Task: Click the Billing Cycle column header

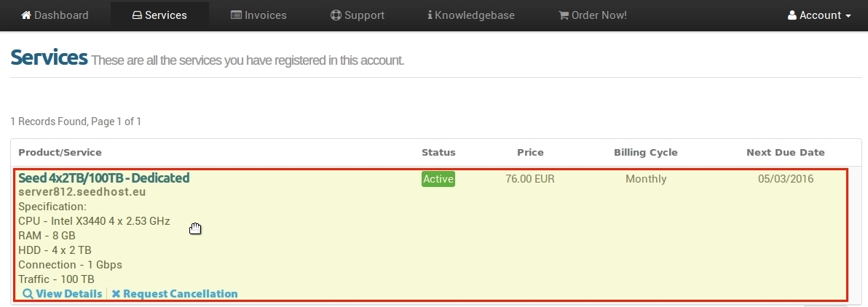Action: click(645, 152)
